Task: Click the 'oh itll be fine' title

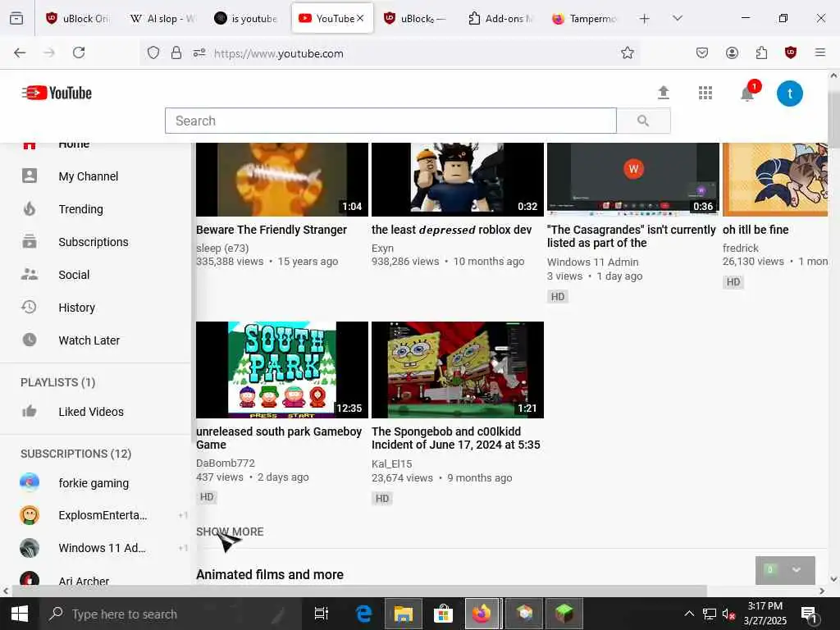Action: [756, 230]
